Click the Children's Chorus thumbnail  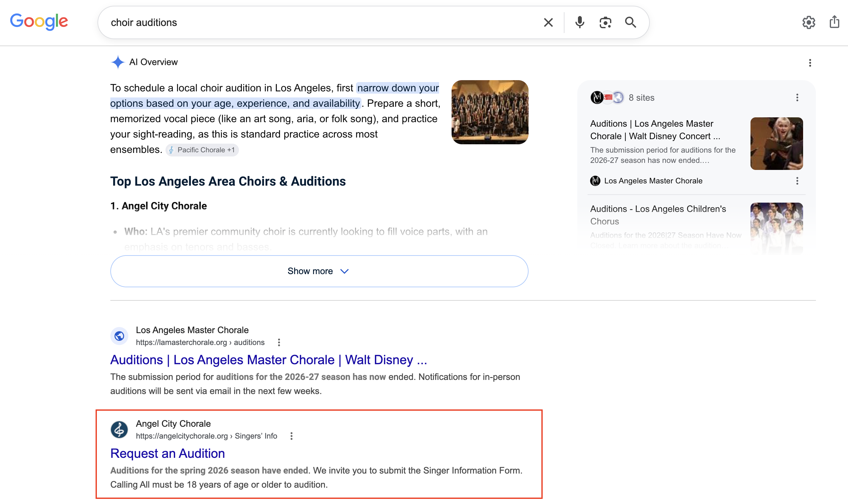pyautogui.click(x=777, y=228)
